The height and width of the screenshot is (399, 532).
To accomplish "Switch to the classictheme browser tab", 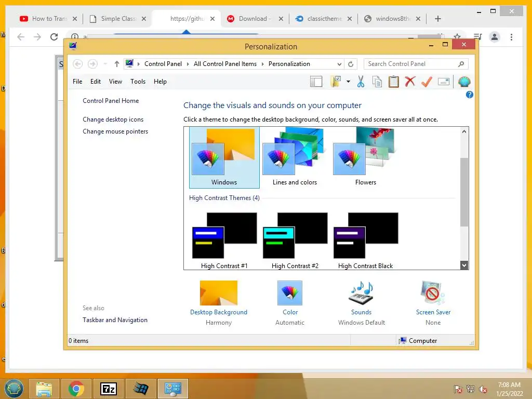I will pyautogui.click(x=323, y=19).
